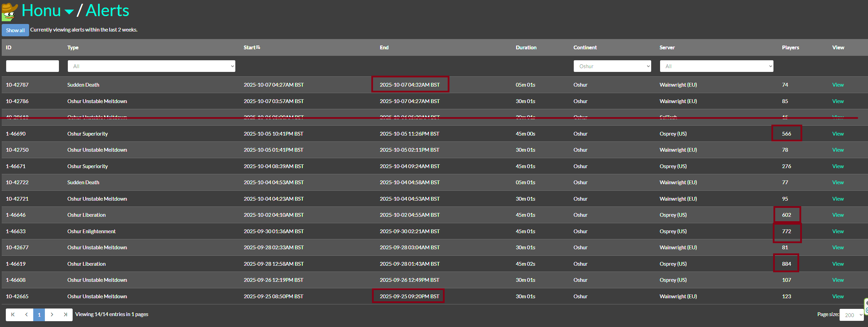Focus the ID filter input field

(x=33, y=66)
